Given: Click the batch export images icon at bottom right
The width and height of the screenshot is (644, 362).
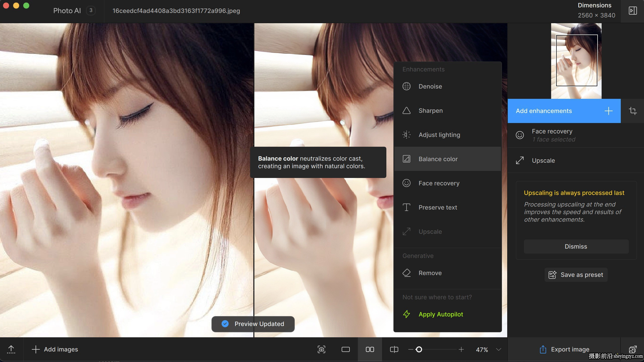Looking at the screenshot, I should (x=633, y=349).
